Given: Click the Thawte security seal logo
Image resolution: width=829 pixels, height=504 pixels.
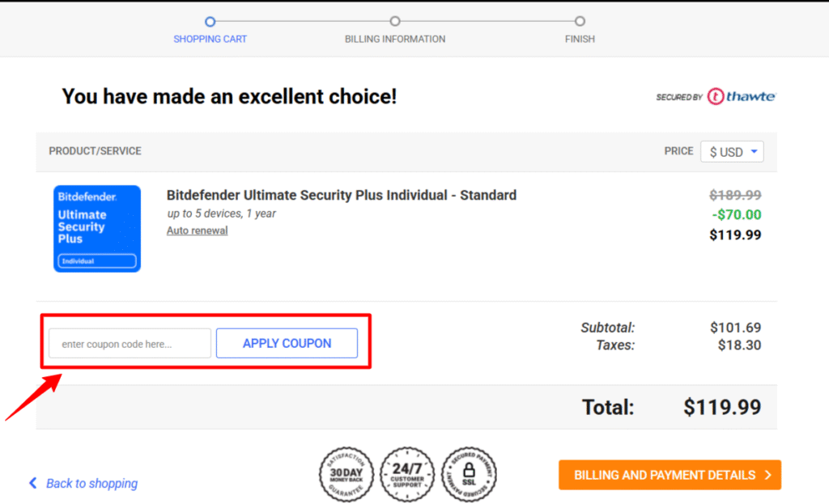Looking at the screenshot, I should tap(716, 97).
